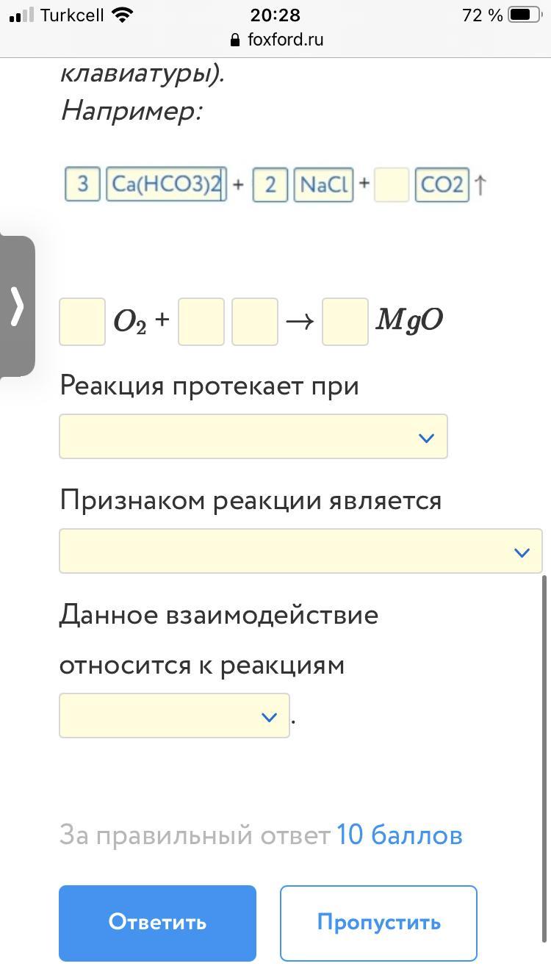The image size is (551, 980).
Task: Skip the question with Пропустить button
Action: point(378,923)
